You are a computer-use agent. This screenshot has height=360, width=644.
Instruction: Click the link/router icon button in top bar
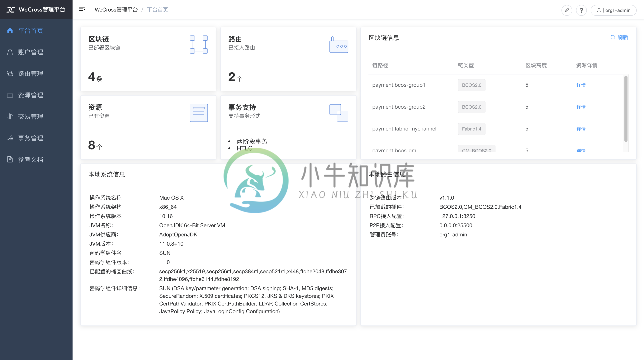[566, 10]
